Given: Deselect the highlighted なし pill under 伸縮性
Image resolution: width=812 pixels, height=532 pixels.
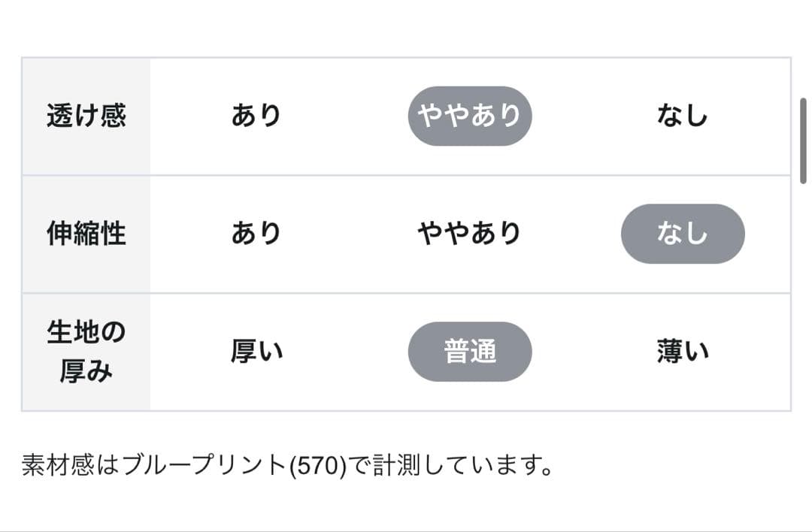Looking at the screenshot, I should pyautogui.click(x=682, y=234).
